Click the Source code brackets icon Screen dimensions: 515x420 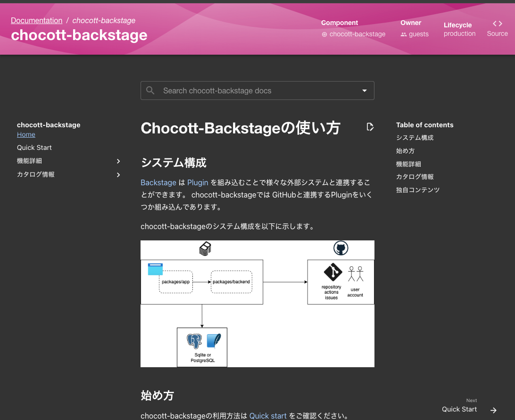click(x=497, y=24)
